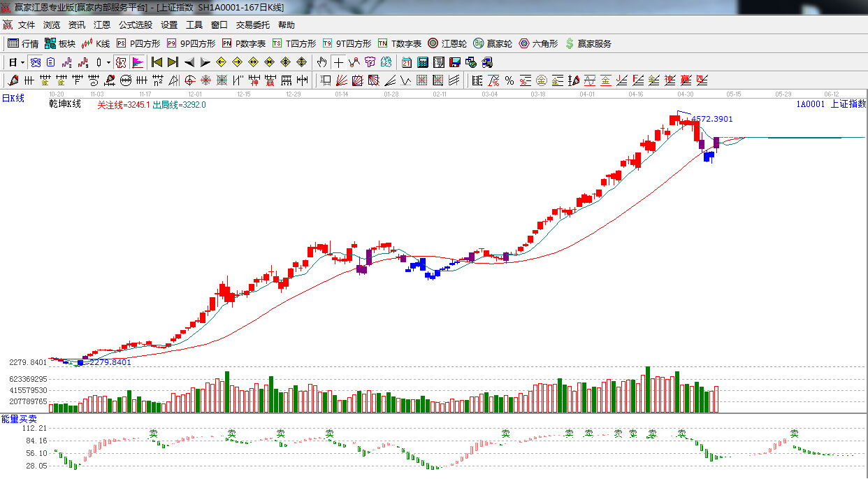
Task: Open the 交易委托 menu
Action: (x=252, y=25)
